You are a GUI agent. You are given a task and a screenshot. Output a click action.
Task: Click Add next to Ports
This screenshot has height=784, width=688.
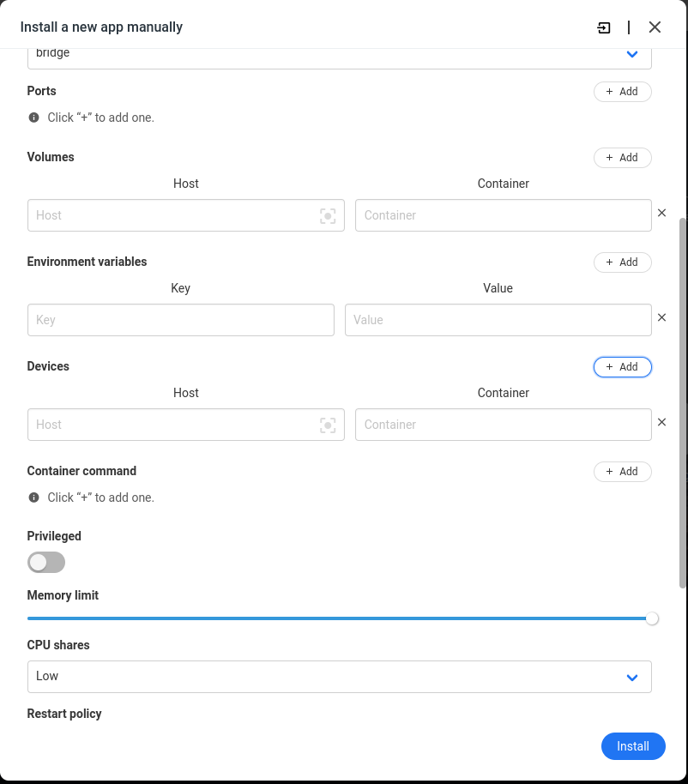pyautogui.click(x=622, y=91)
